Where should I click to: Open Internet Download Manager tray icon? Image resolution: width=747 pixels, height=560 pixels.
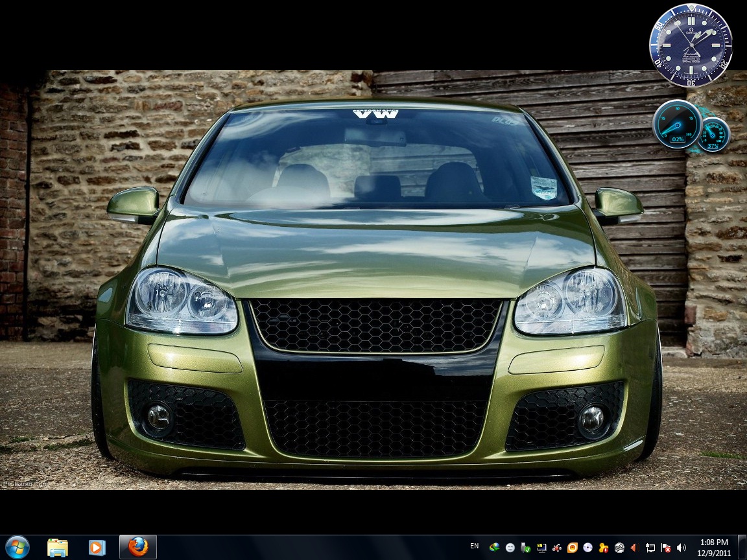[x=495, y=548]
